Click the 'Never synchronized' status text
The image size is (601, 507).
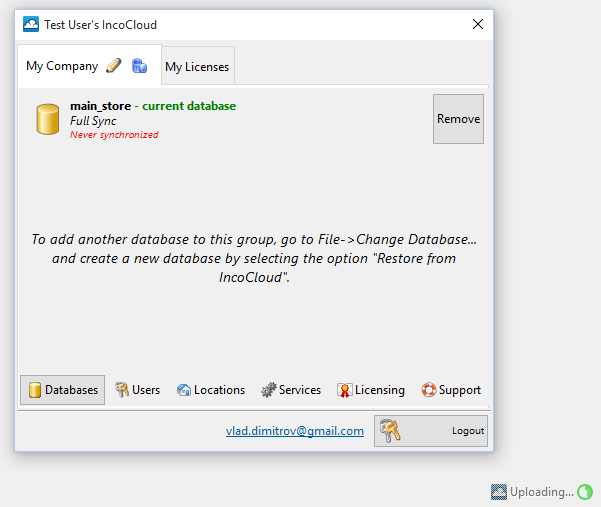tap(114, 135)
